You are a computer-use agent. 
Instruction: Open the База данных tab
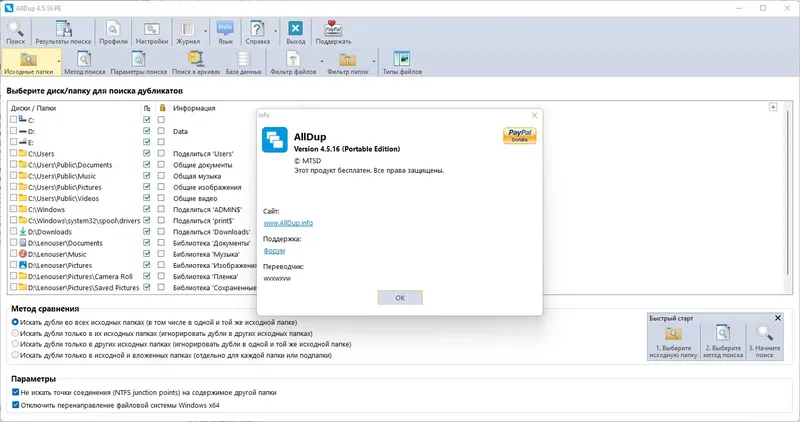[x=243, y=63]
